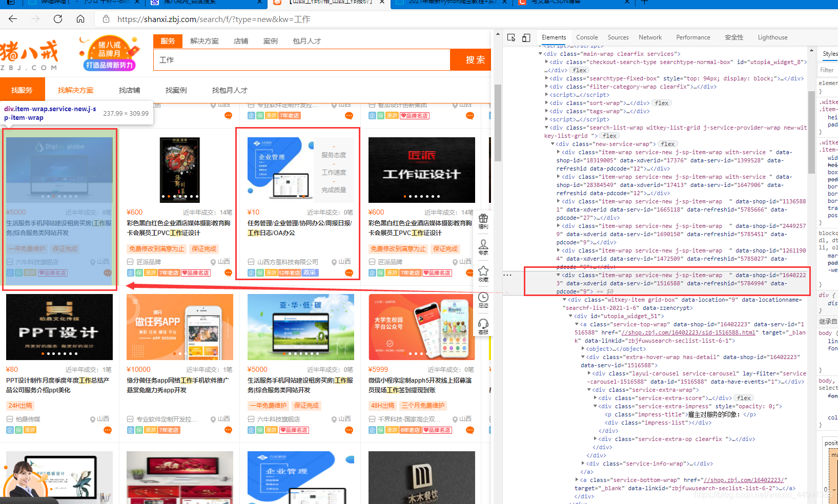Expand the tags-wrap div node
The image size is (838, 504).
[546, 111]
